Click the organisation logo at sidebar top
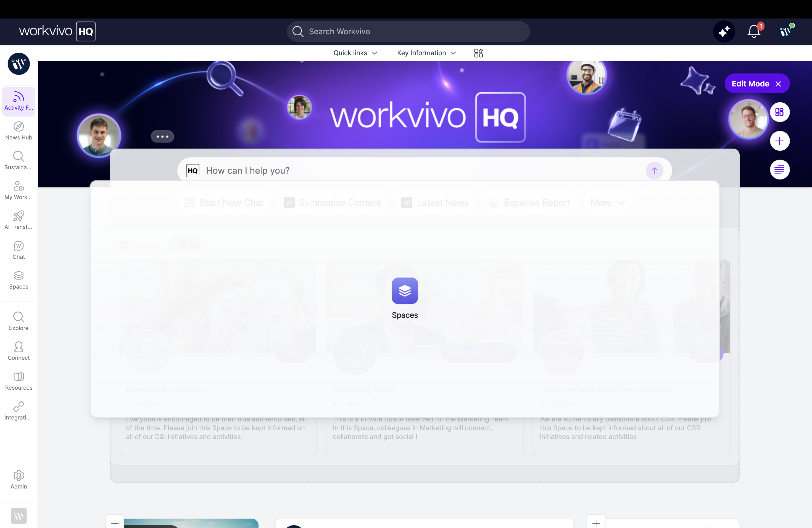Screen dimensions: 812x528 tap(19, 64)
